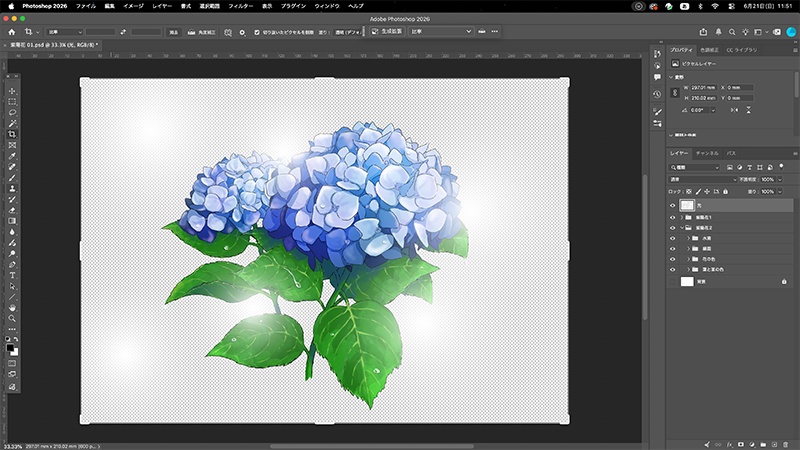Hide the 葉と茎の色 layer group
Viewport: 800px width, 450px height.
click(672, 269)
